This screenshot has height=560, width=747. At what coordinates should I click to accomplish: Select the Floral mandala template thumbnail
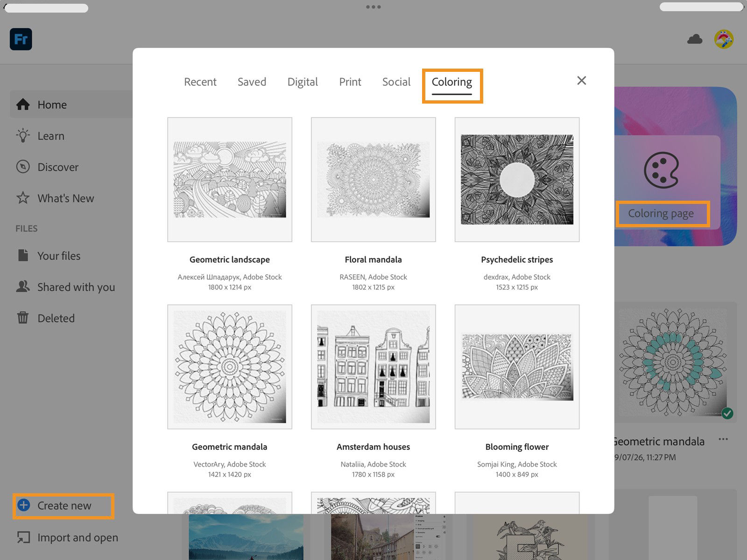tap(373, 180)
